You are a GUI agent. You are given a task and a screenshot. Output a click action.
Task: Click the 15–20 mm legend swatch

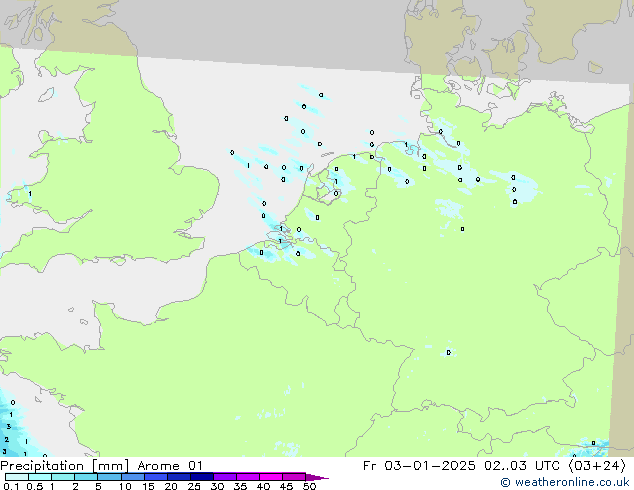(156, 477)
